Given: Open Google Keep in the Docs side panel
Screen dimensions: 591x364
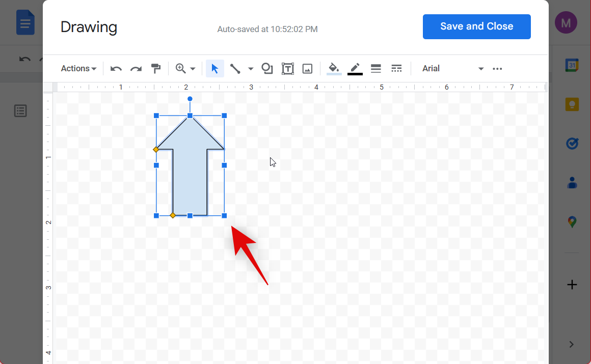Looking at the screenshot, I should coord(572,104).
